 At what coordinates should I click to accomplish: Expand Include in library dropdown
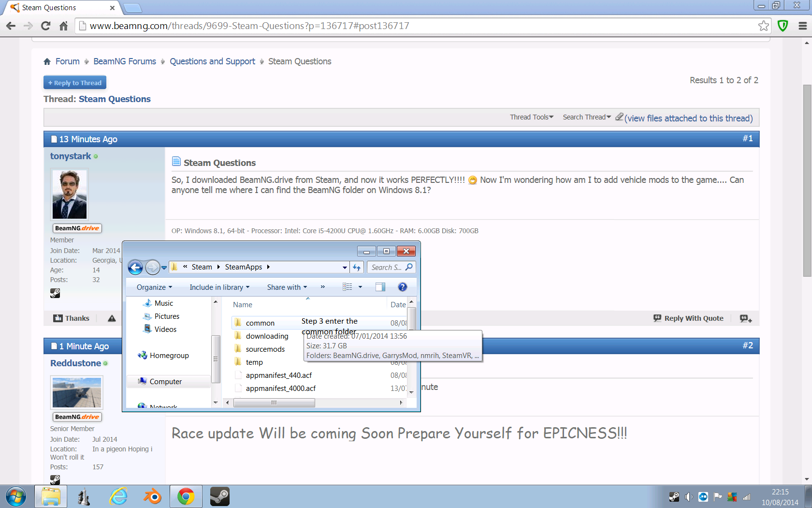tap(219, 287)
